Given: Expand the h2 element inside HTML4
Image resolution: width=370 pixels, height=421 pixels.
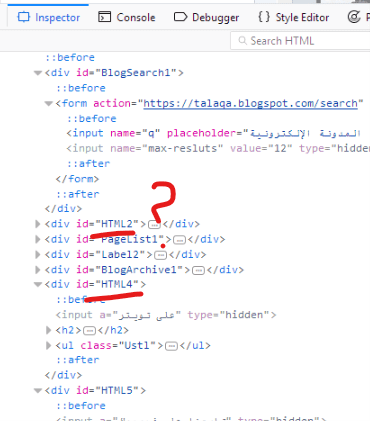Looking at the screenshot, I should coord(49,330).
